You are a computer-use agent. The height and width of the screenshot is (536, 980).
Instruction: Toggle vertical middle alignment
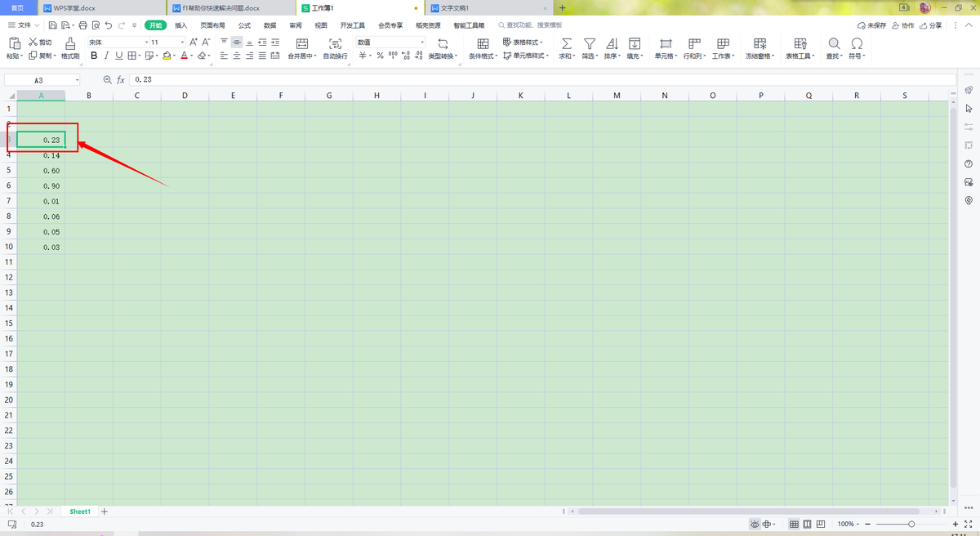[237, 42]
